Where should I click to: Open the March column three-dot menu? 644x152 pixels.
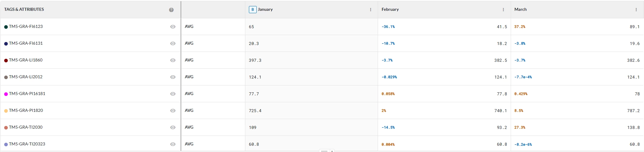pos(636,10)
